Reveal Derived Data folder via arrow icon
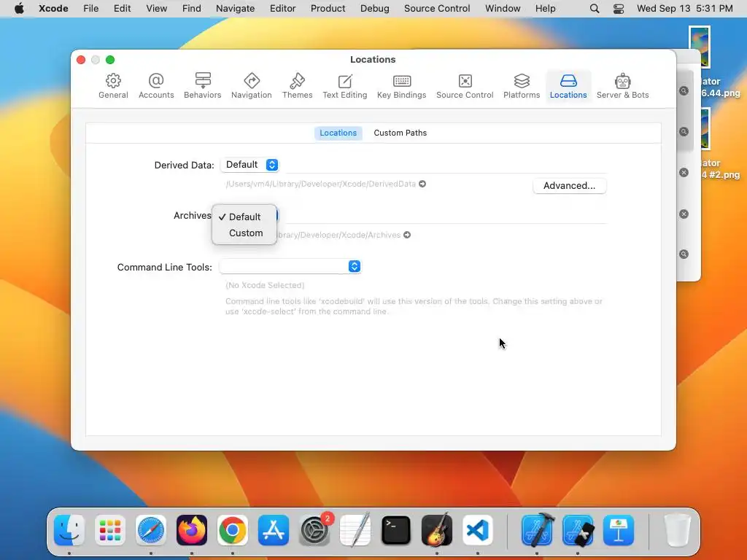 pyautogui.click(x=422, y=184)
